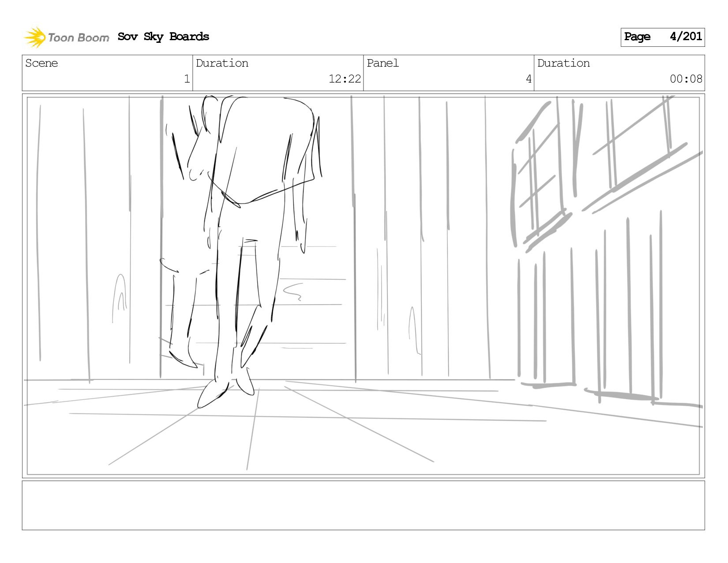Image resolution: width=728 pixels, height=563 pixels.
Task: Click the empty notes box below the panel
Action: pos(364,505)
